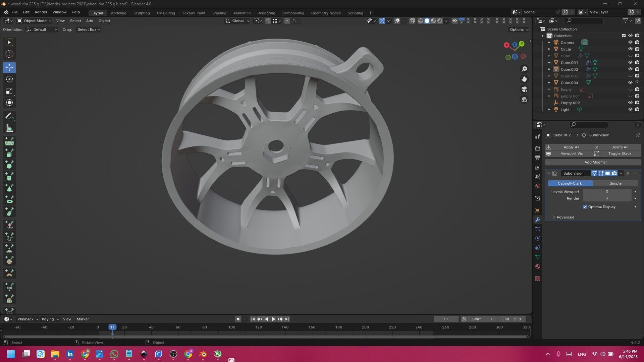
Task: Open the Keying dropdown menu
Action: click(x=50, y=319)
